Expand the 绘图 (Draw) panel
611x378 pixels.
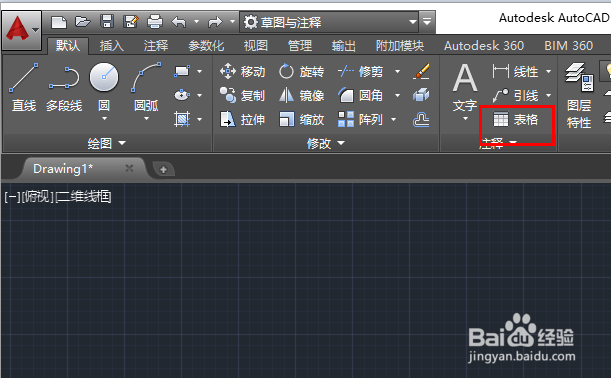click(x=106, y=143)
